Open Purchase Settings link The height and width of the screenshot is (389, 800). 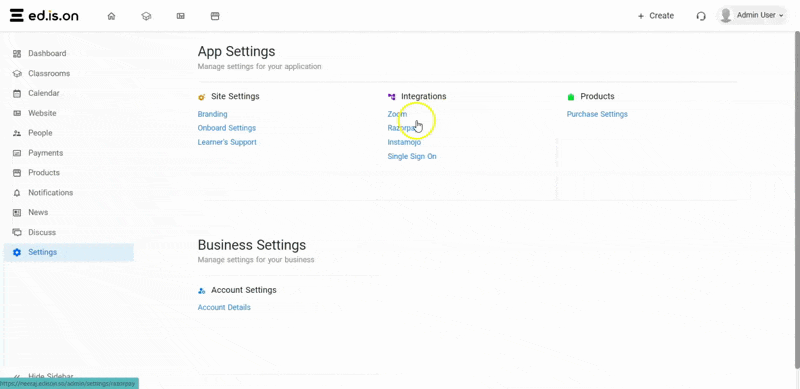(x=597, y=114)
